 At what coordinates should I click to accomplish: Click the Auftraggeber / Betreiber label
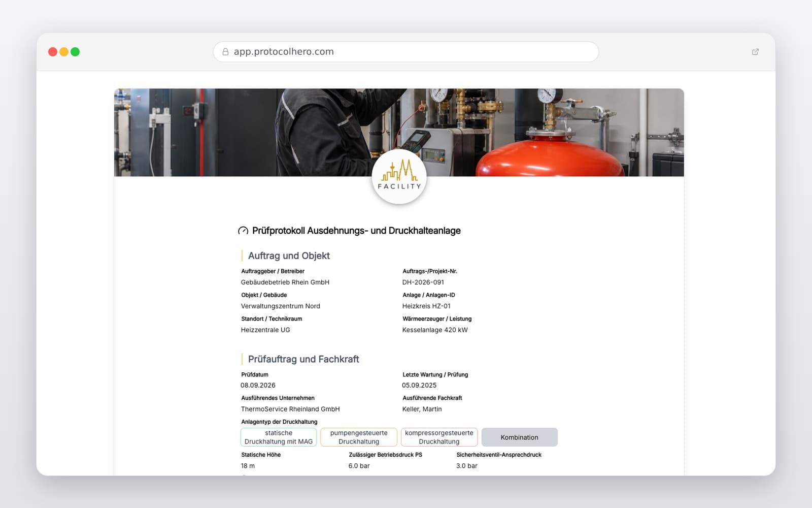(x=273, y=271)
